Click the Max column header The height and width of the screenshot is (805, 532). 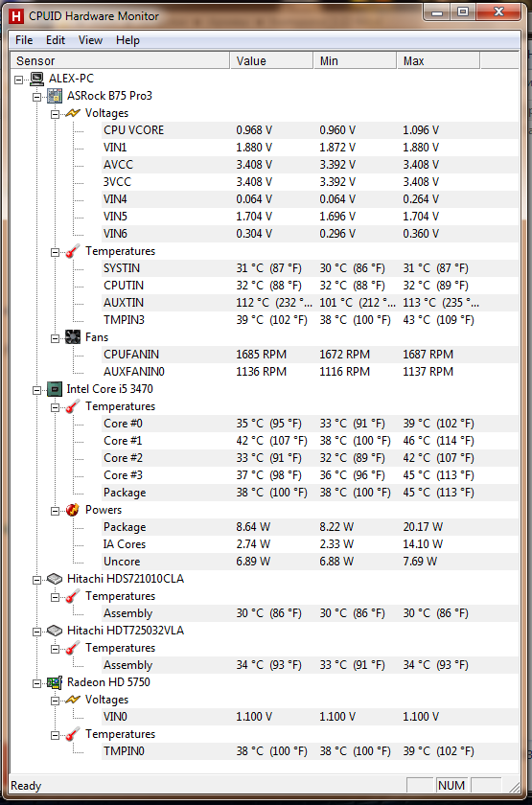coord(438,61)
